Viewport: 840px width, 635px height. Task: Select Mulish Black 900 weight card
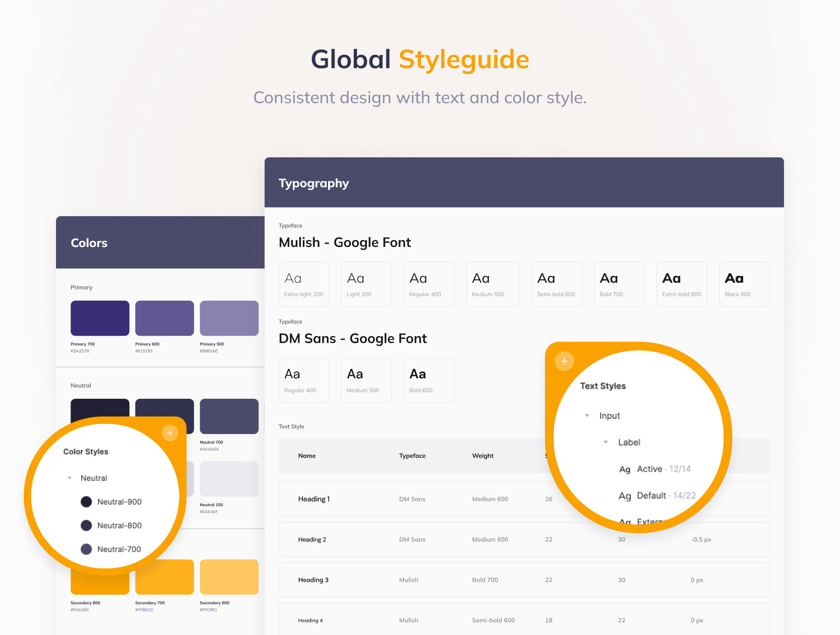[x=744, y=284]
